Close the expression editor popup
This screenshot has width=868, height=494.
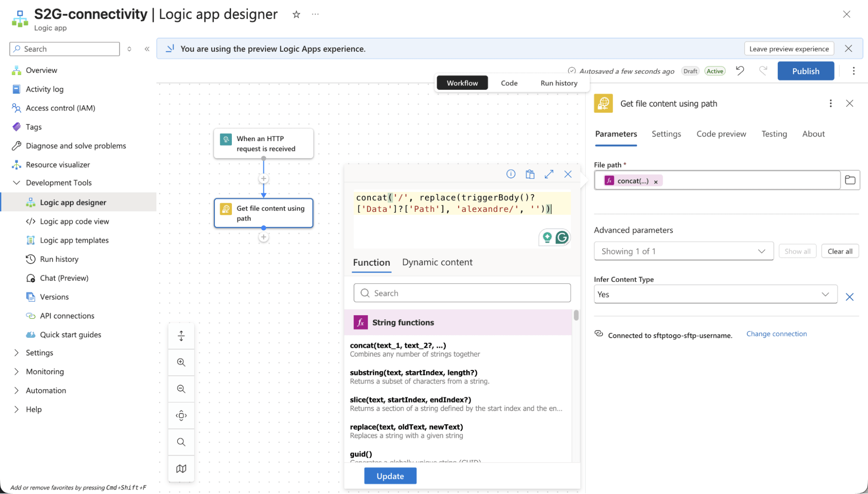(x=568, y=174)
